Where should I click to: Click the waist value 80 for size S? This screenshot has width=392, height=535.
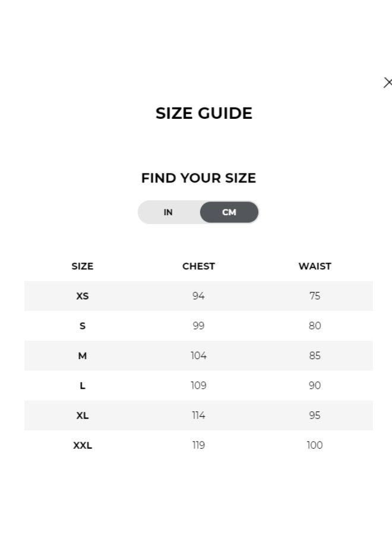coord(315,326)
